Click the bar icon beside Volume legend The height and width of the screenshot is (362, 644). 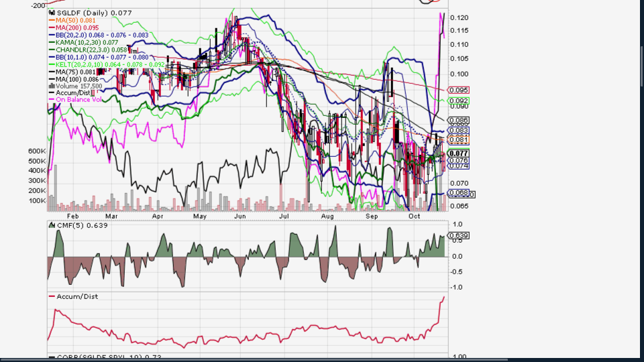(52, 86)
